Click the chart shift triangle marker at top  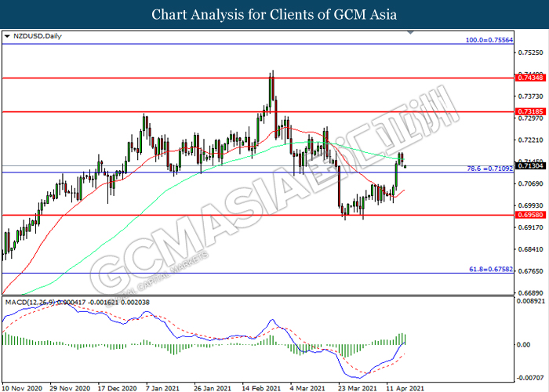[x=411, y=33]
